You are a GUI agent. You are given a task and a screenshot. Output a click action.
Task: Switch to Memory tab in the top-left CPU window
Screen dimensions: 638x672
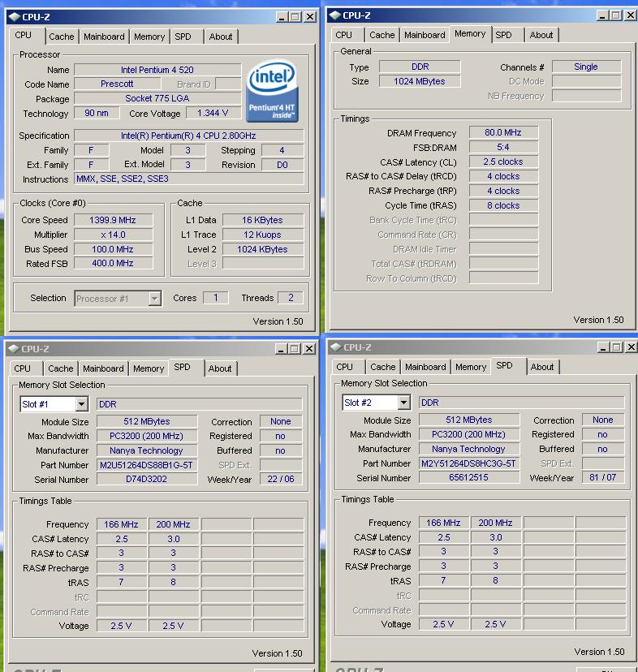pos(149,37)
